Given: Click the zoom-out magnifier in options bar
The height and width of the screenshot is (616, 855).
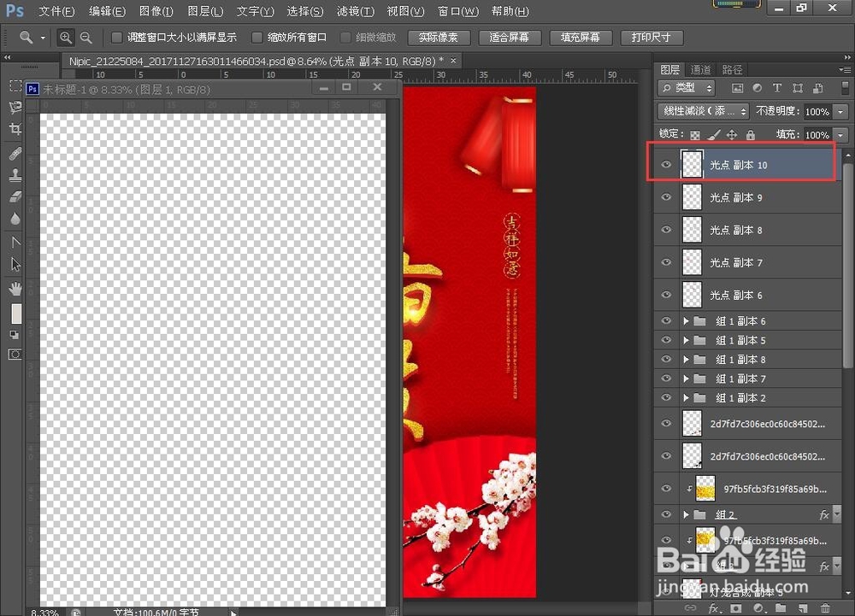Looking at the screenshot, I should click(86, 37).
